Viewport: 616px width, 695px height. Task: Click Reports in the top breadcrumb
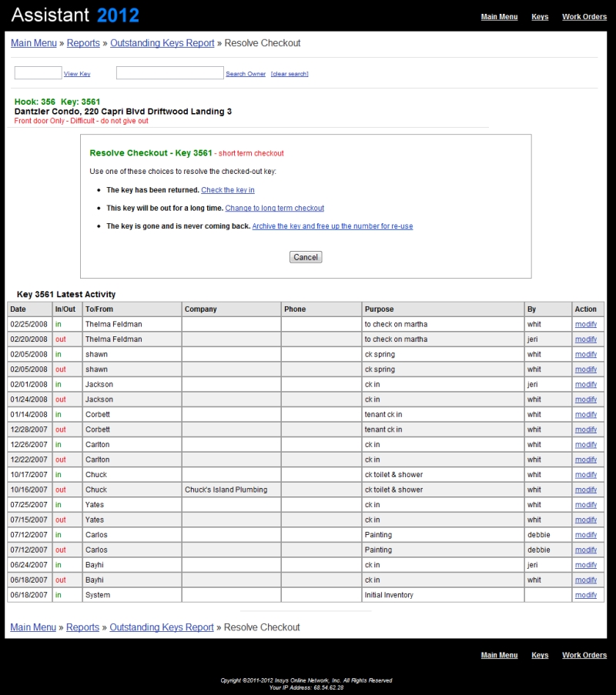point(83,43)
